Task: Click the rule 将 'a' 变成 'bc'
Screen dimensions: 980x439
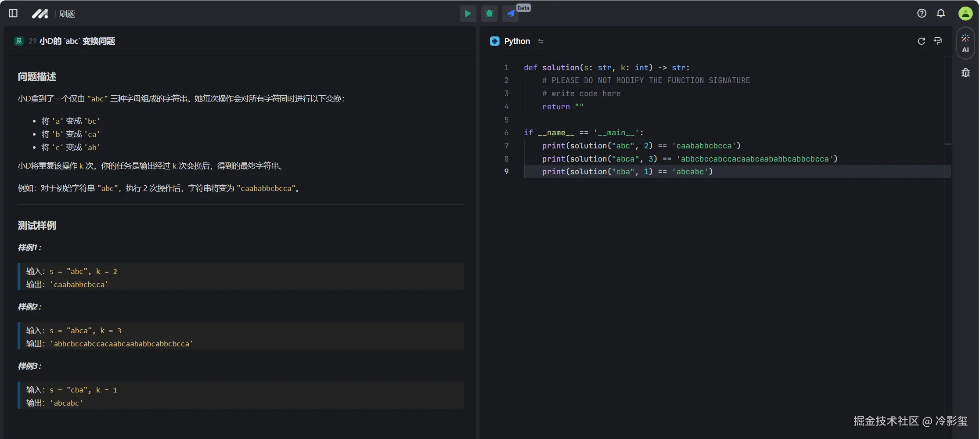Action: [71, 121]
